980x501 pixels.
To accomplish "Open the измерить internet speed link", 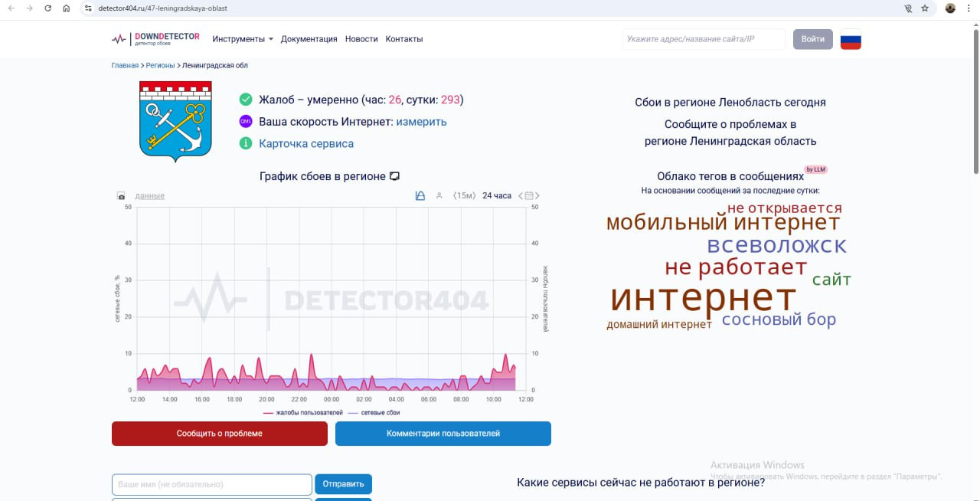I will (421, 122).
